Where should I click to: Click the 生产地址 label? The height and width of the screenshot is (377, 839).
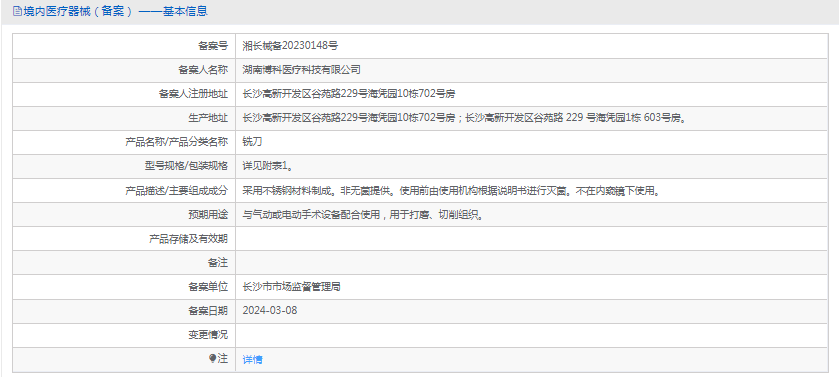[x=208, y=118]
